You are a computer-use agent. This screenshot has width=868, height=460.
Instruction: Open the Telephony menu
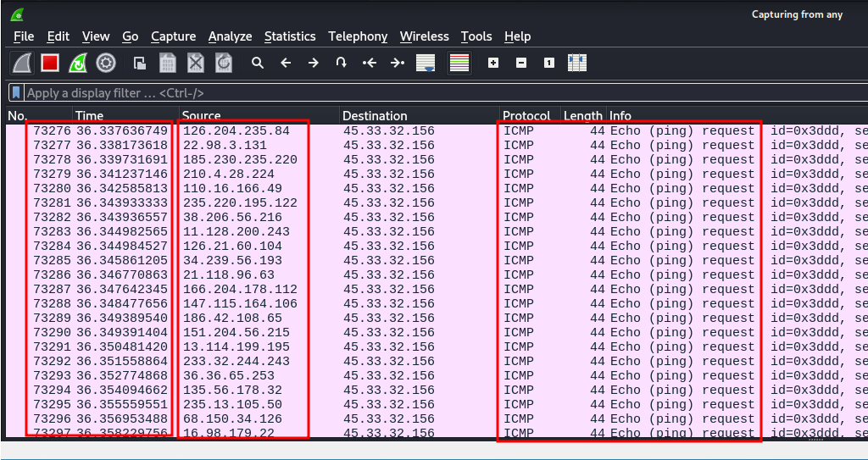click(358, 36)
